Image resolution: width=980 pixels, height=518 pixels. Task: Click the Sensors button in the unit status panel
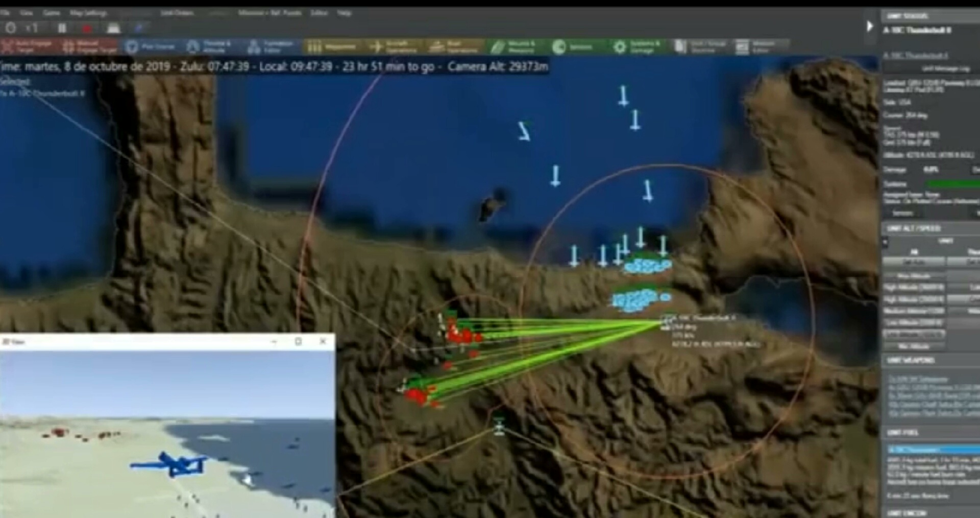click(903, 213)
